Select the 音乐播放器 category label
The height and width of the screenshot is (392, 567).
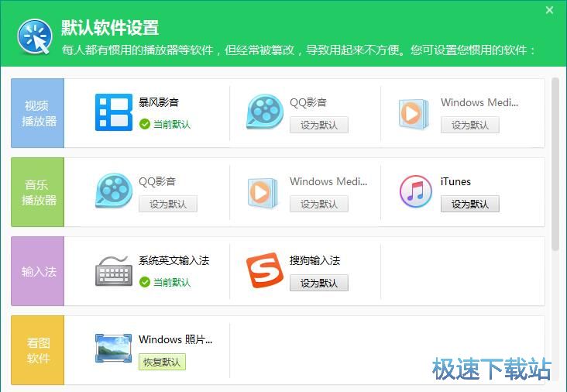coord(38,192)
